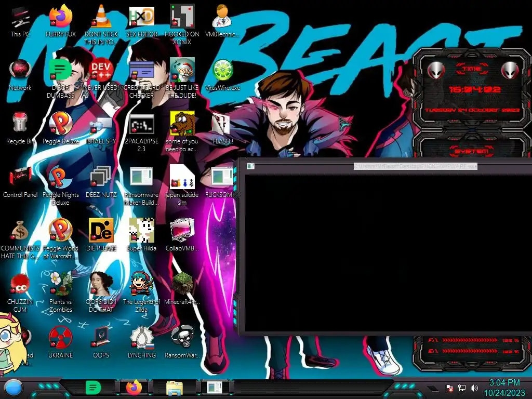The image size is (532, 399).
Task: Click the SYSTEM label on the widget
Action: pyautogui.click(x=472, y=151)
